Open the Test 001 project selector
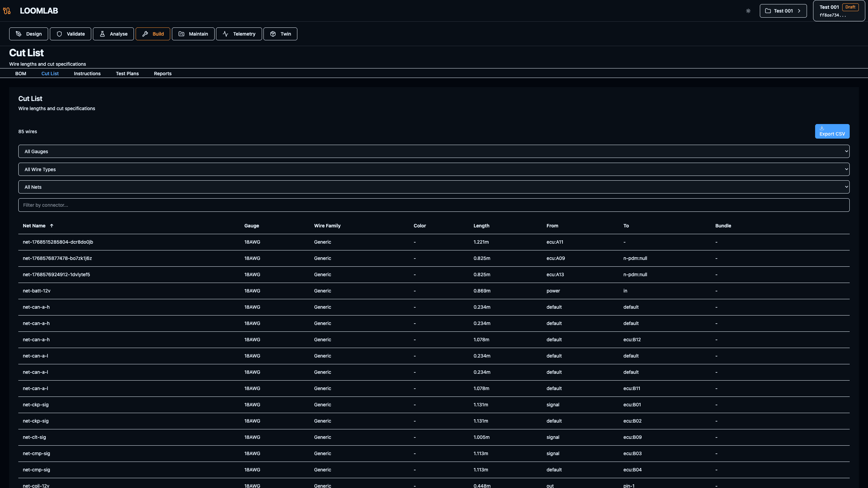The height and width of the screenshot is (488, 868). click(x=783, y=11)
